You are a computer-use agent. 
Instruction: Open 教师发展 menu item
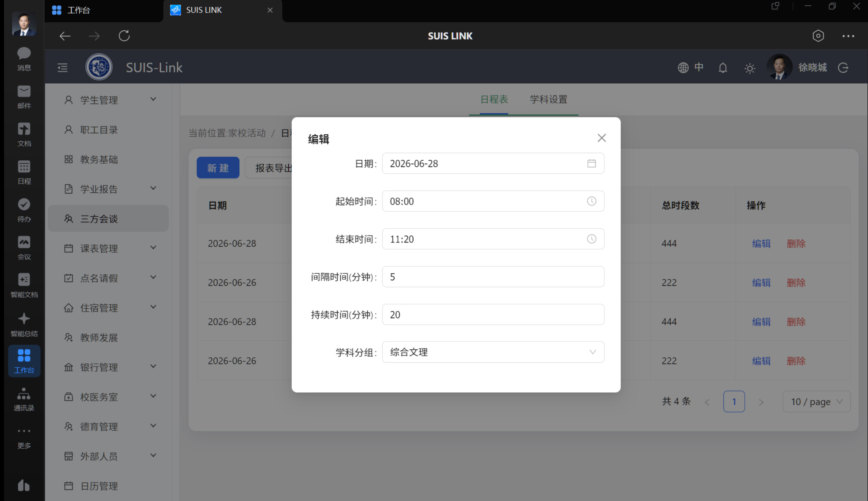tap(108, 337)
